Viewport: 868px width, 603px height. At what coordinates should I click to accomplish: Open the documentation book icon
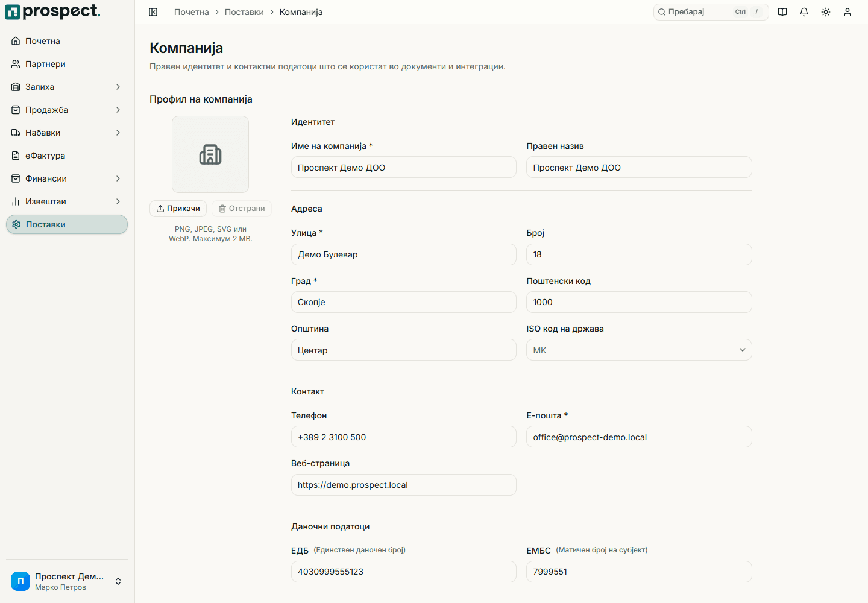coord(782,12)
